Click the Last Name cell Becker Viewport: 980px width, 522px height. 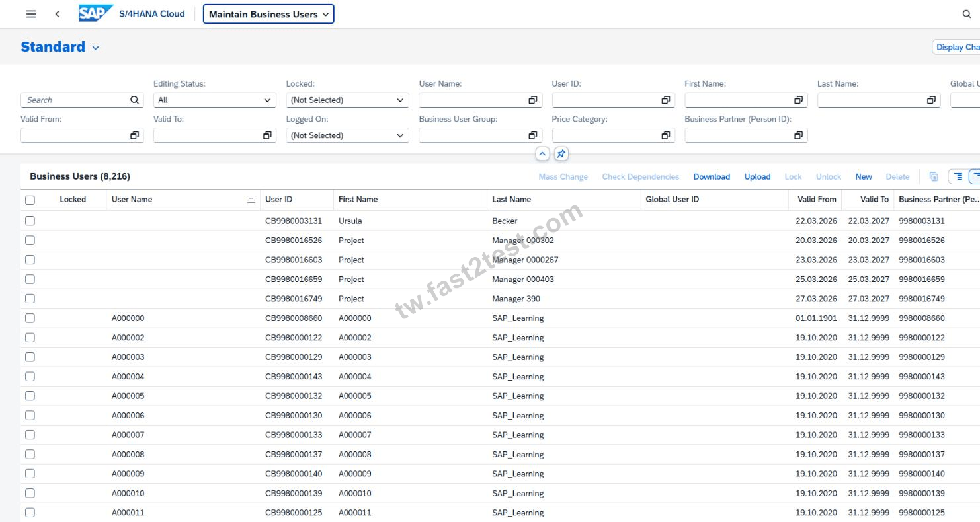505,221
